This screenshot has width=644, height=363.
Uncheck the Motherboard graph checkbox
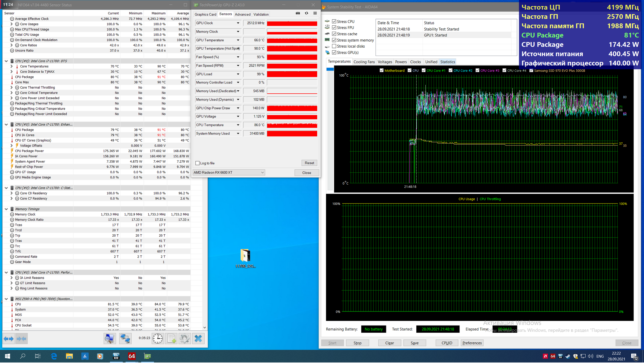381,71
